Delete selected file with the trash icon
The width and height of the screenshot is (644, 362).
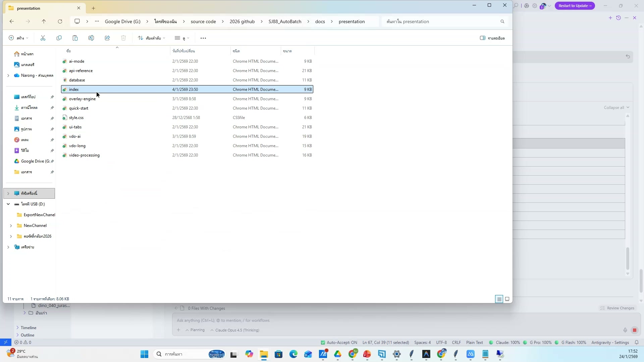click(x=123, y=38)
